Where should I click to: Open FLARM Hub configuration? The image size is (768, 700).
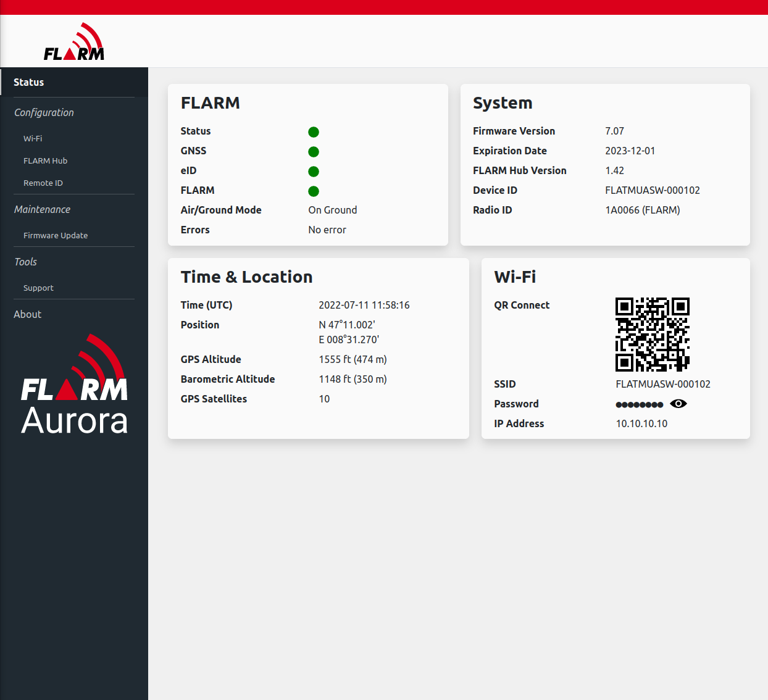pyautogui.click(x=45, y=161)
